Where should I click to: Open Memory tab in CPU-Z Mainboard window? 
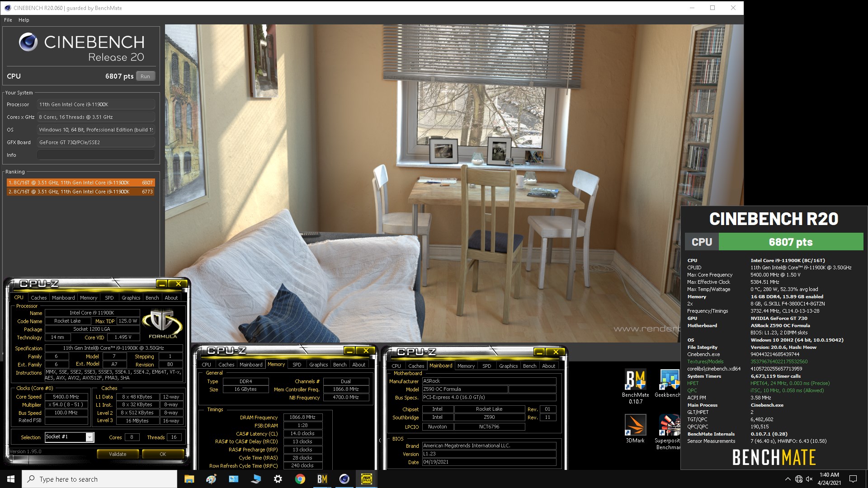[466, 366]
